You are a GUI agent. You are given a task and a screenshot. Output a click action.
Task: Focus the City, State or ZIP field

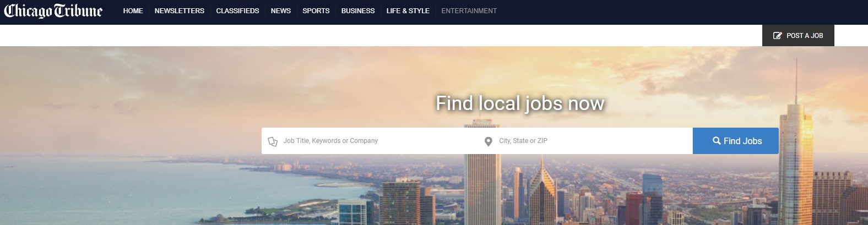pos(585,141)
